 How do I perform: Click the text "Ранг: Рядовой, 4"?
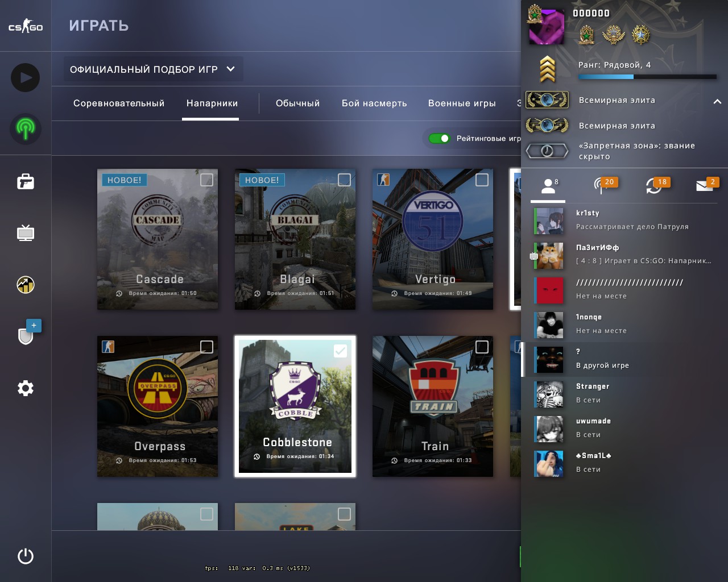[615, 65]
